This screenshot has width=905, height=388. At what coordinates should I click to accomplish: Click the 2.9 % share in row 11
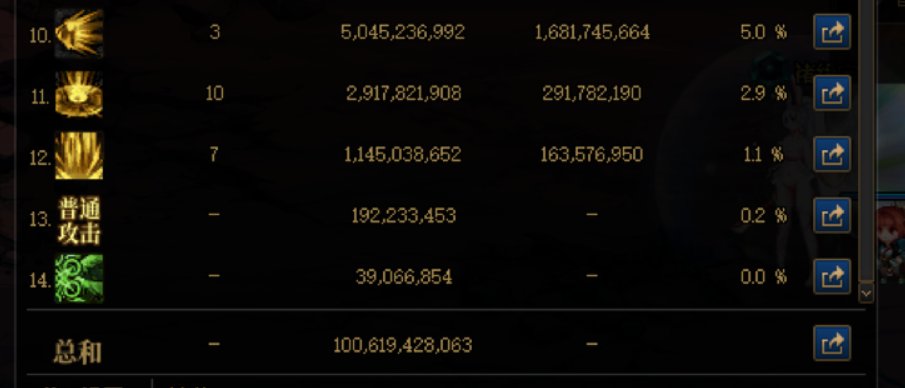(764, 94)
